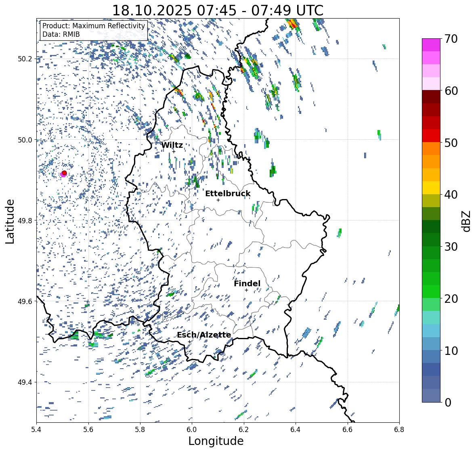Click the "Latitude" axis label
The height and width of the screenshot is (451, 476).
(10, 221)
